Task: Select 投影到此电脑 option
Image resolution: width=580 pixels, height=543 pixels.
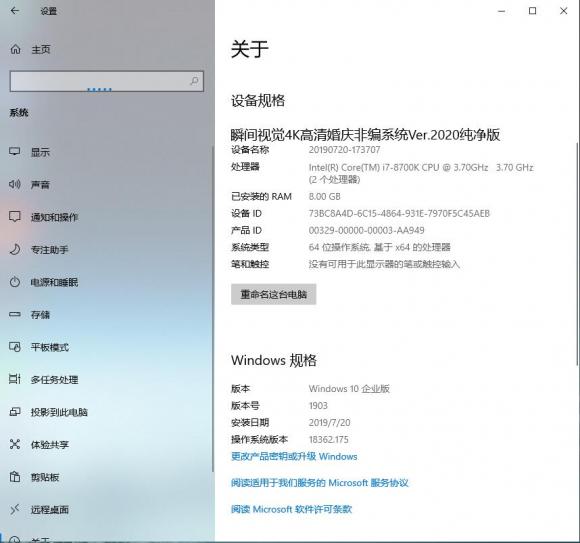Action: click(59, 412)
